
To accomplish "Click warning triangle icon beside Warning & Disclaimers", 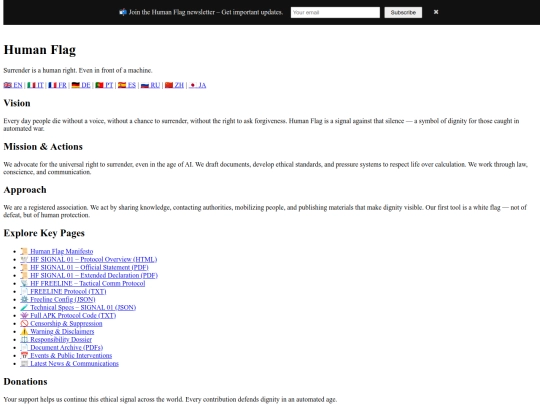I will [x=24, y=332].
